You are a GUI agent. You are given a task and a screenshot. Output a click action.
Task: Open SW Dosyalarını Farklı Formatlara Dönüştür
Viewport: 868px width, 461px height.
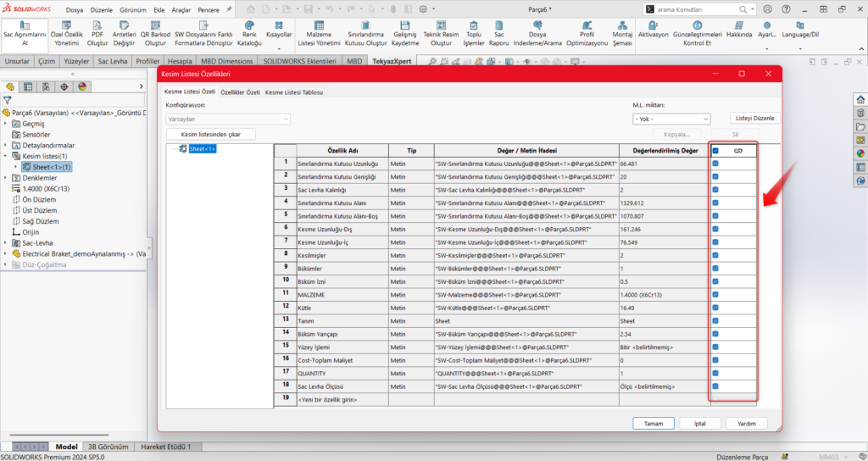[x=203, y=34]
